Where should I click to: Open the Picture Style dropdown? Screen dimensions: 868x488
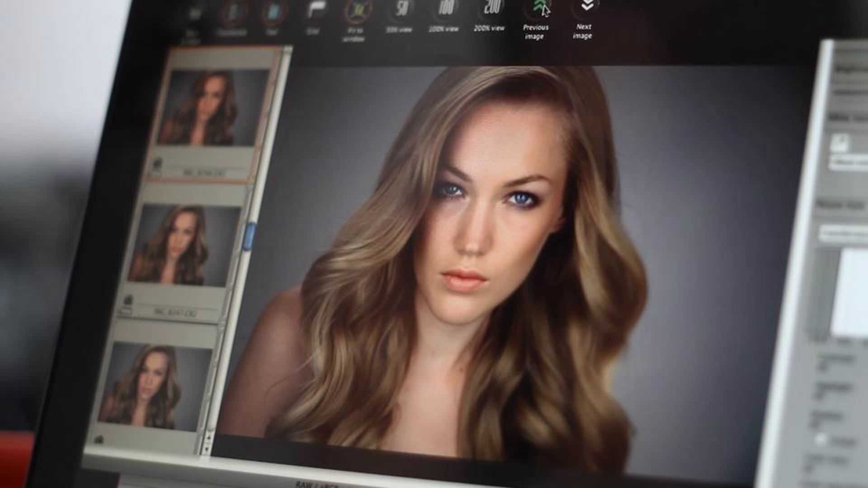(x=844, y=234)
